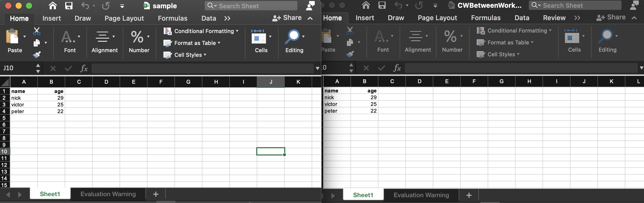
Task: Collapse the ribbon in sample window
Action: [310, 18]
